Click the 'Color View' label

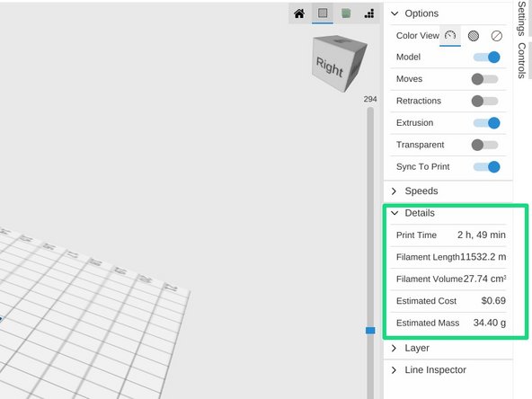pos(418,36)
